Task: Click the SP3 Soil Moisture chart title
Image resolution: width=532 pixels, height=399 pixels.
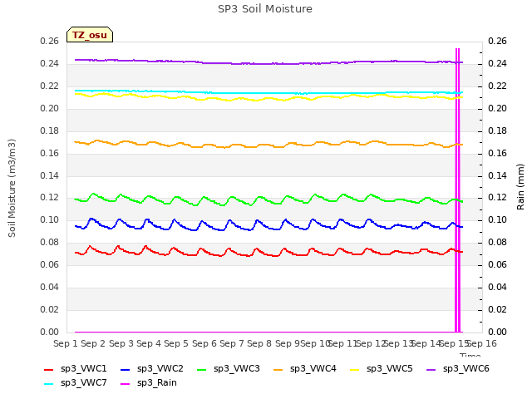Action: click(265, 9)
